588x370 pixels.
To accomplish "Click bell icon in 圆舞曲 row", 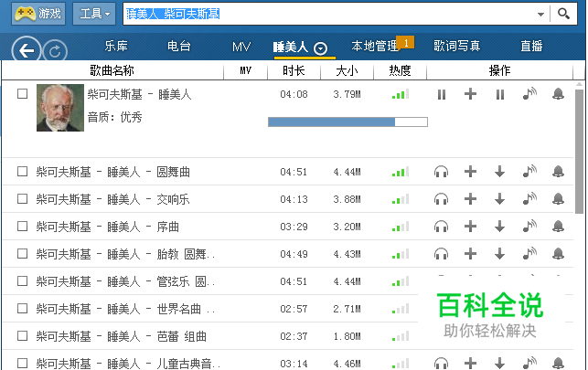I will point(558,171).
